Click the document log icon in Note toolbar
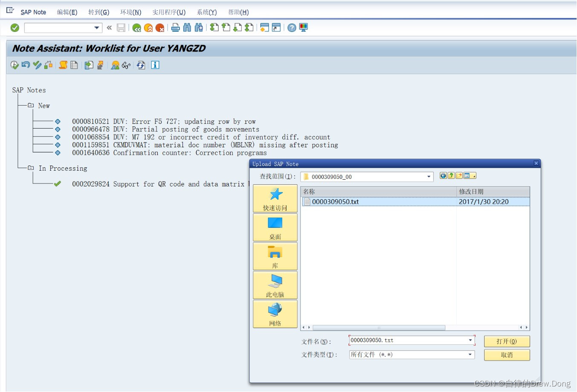Viewport: 577px width, 392px height. (x=74, y=65)
